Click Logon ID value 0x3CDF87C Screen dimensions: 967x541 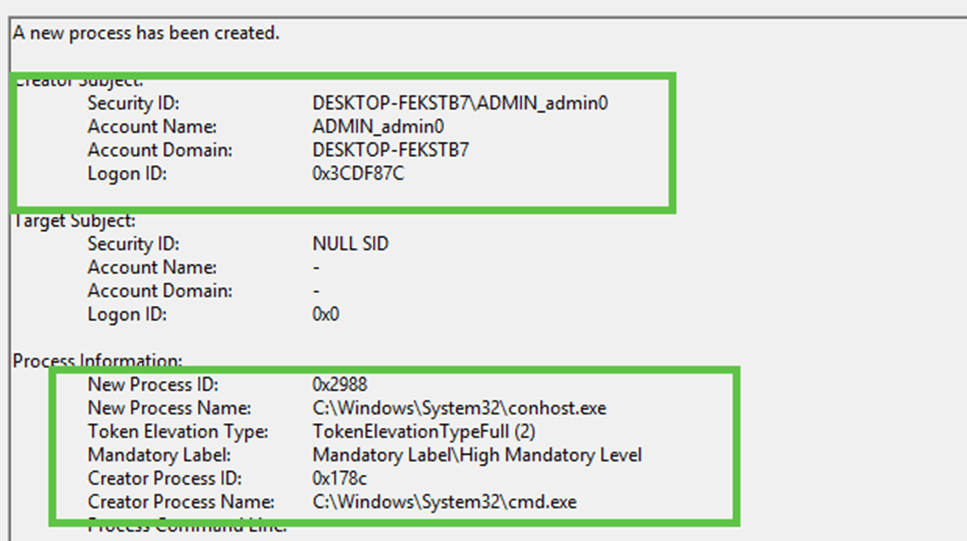358,173
